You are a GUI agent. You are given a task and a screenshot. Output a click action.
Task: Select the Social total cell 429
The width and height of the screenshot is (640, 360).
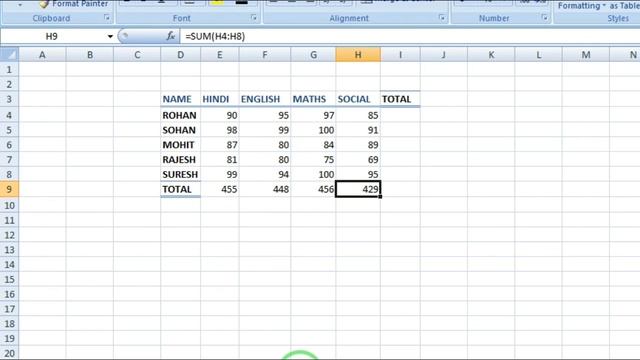pyautogui.click(x=358, y=189)
